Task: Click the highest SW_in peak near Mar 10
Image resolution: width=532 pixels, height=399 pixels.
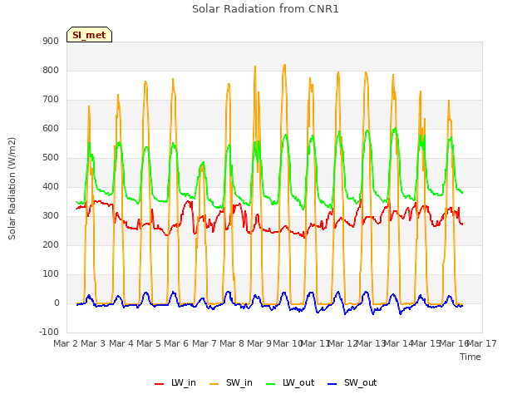Action: pos(284,65)
